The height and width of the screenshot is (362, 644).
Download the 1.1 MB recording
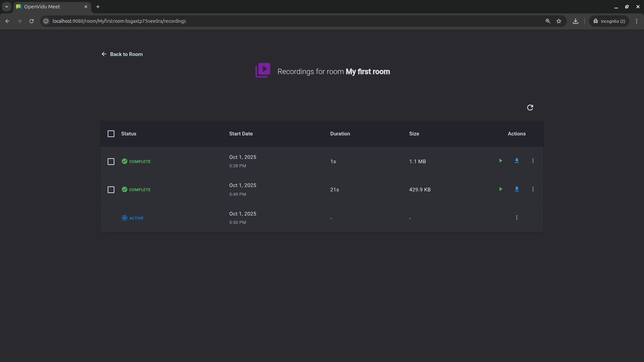tap(517, 161)
